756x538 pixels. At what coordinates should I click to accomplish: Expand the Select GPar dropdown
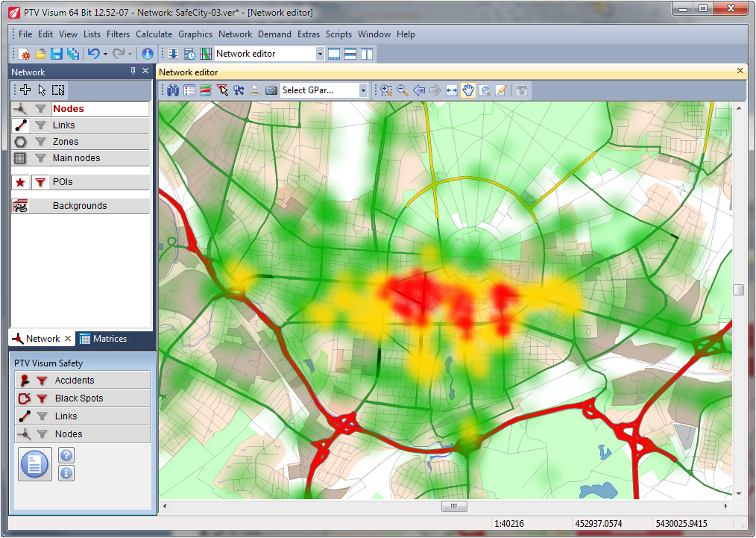363,90
